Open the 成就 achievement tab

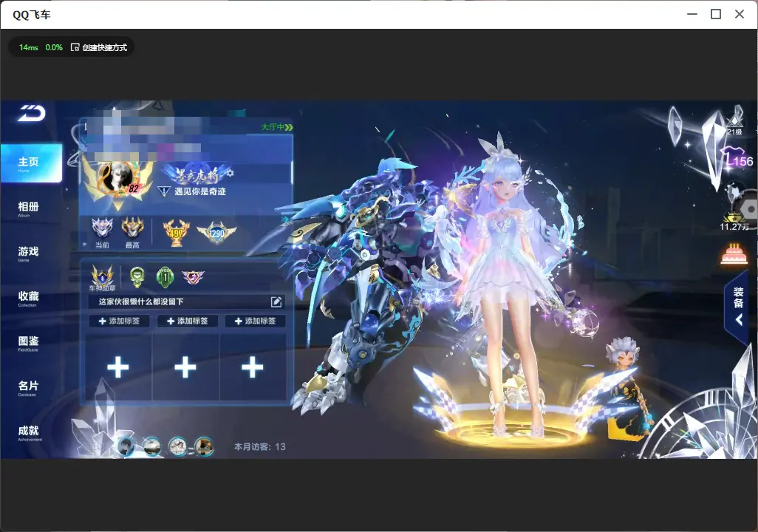pyautogui.click(x=29, y=432)
